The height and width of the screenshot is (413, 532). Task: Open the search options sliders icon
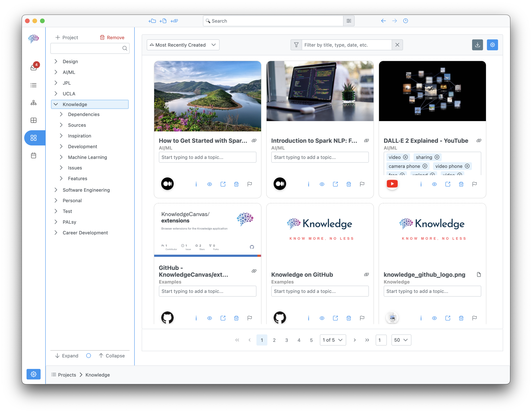tap(349, 21)
